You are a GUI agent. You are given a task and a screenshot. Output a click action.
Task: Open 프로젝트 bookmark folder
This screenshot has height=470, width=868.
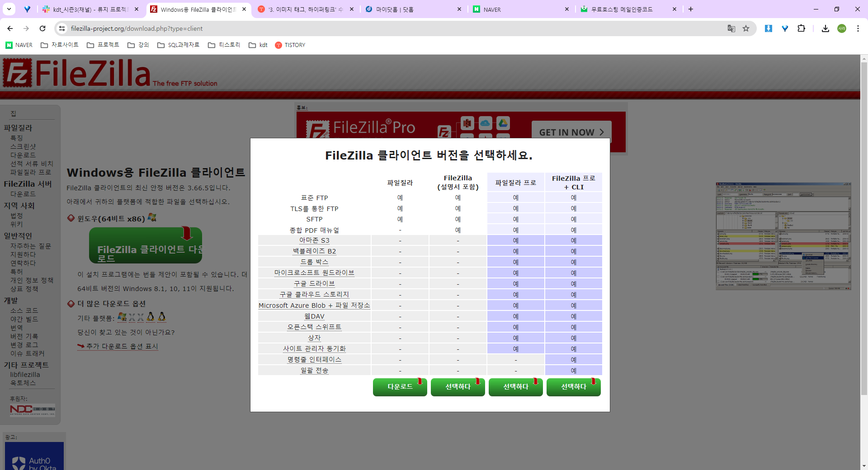click(x=103, y=45)
